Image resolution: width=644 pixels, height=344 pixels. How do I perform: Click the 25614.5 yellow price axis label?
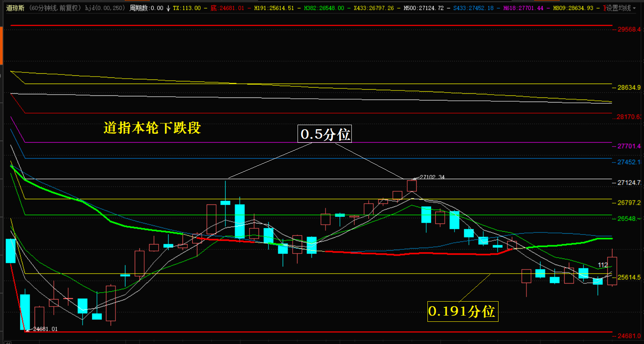click(629, 277)
